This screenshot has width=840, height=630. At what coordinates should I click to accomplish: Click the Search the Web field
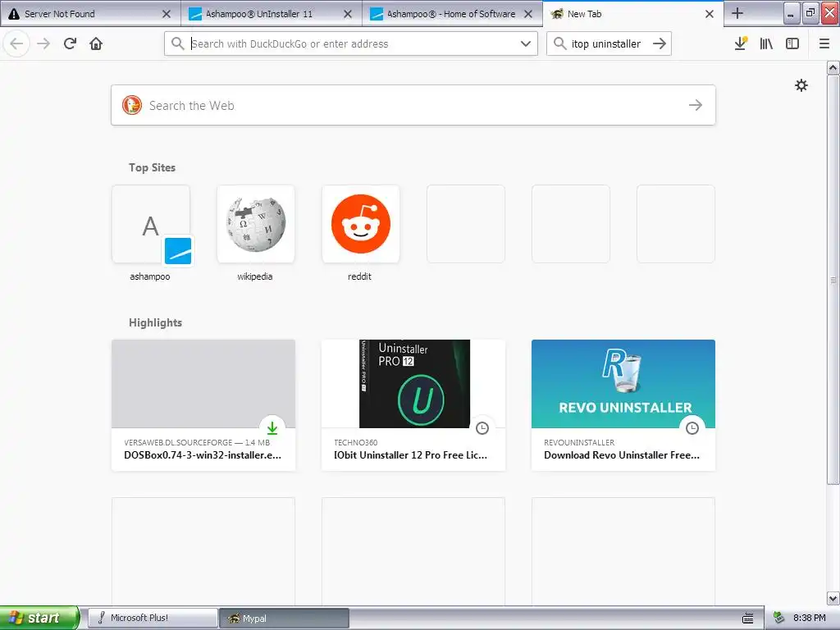click(x=413, y=105)
